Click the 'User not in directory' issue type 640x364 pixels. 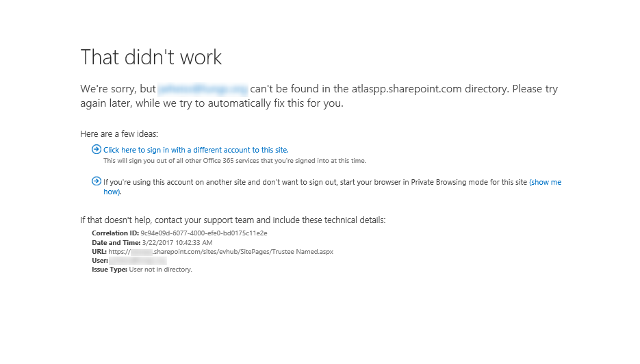tap(160, 270)
